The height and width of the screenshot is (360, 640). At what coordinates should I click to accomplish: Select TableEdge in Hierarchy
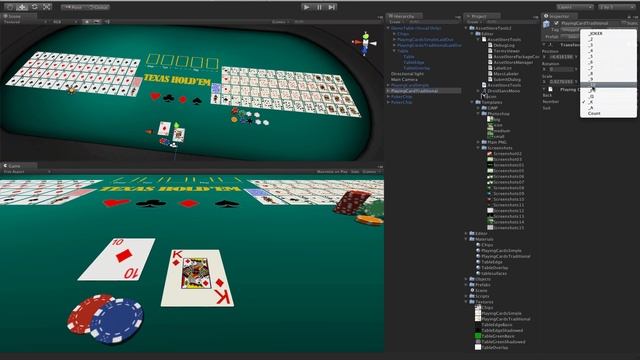pos(414,62)
